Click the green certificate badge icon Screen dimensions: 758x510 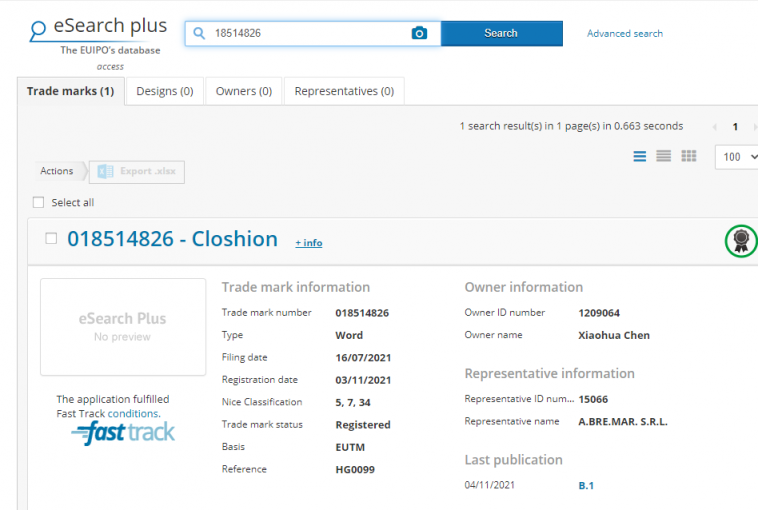[741, 240]
